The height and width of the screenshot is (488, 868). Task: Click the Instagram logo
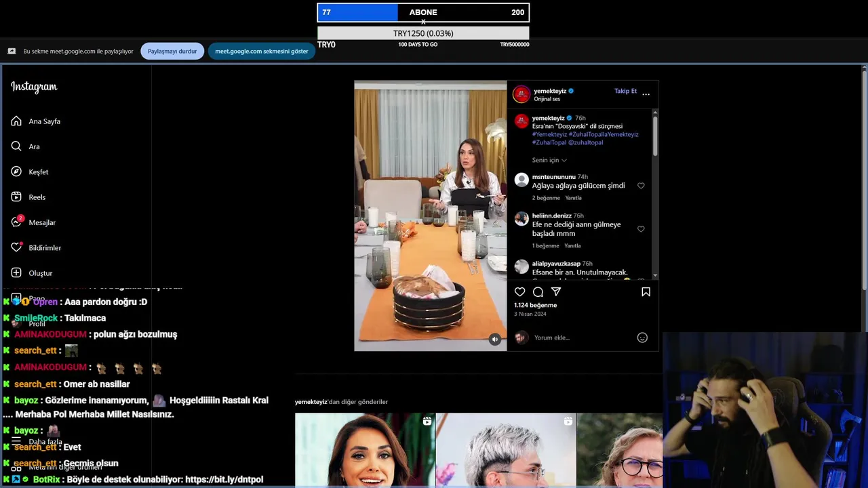pos(34,87)
